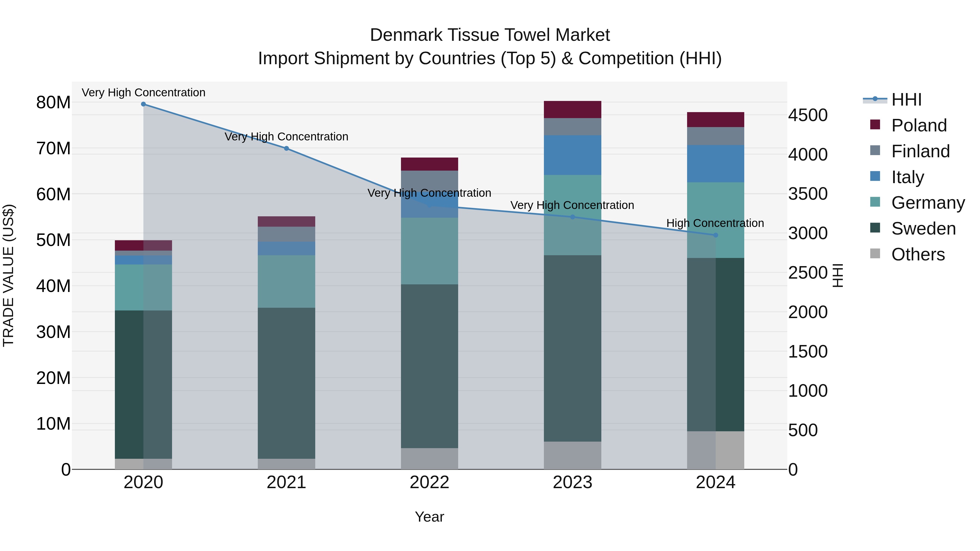The width and height of the screenshot is (980, 551).
Task: Click the 40M left axis tick label
Action: (x=53, y=286)
